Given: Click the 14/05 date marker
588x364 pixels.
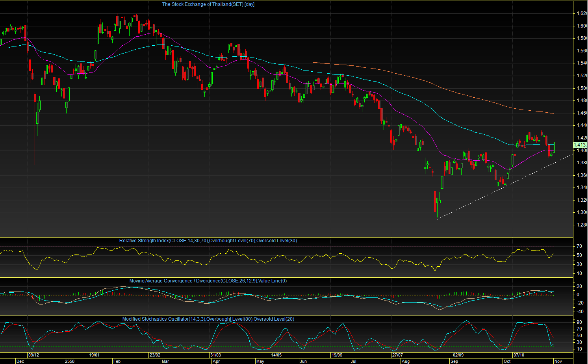Looking at the screenshot, I should 276,355.
